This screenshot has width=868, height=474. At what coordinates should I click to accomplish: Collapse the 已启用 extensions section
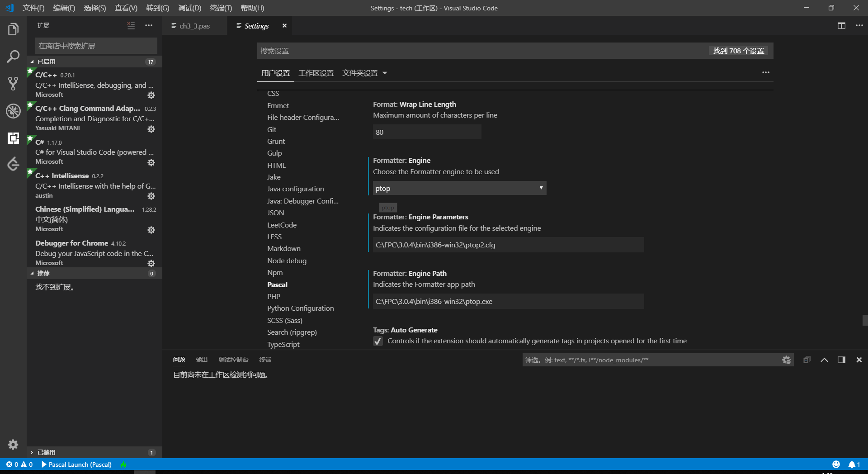coord(45,62)
